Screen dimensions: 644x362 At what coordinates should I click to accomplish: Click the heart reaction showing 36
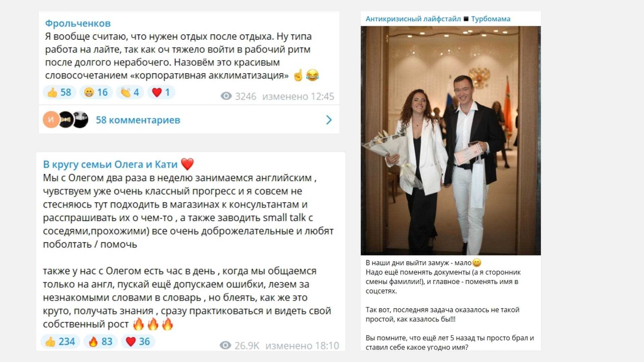(x=138, y=342)
